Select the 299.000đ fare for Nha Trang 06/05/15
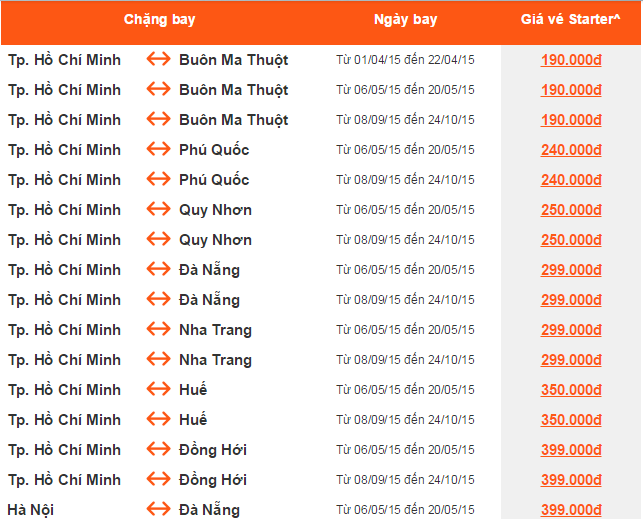644x519 pixels. [571, 330]
